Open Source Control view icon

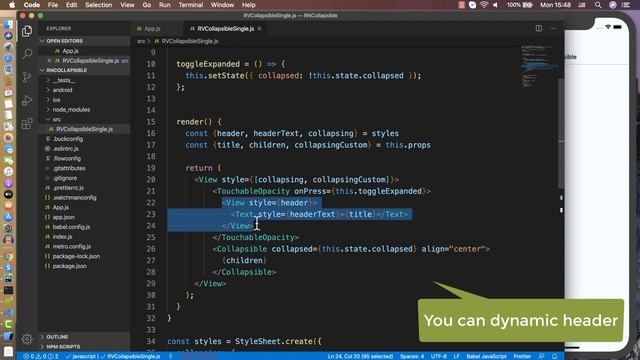pos(27,77)
